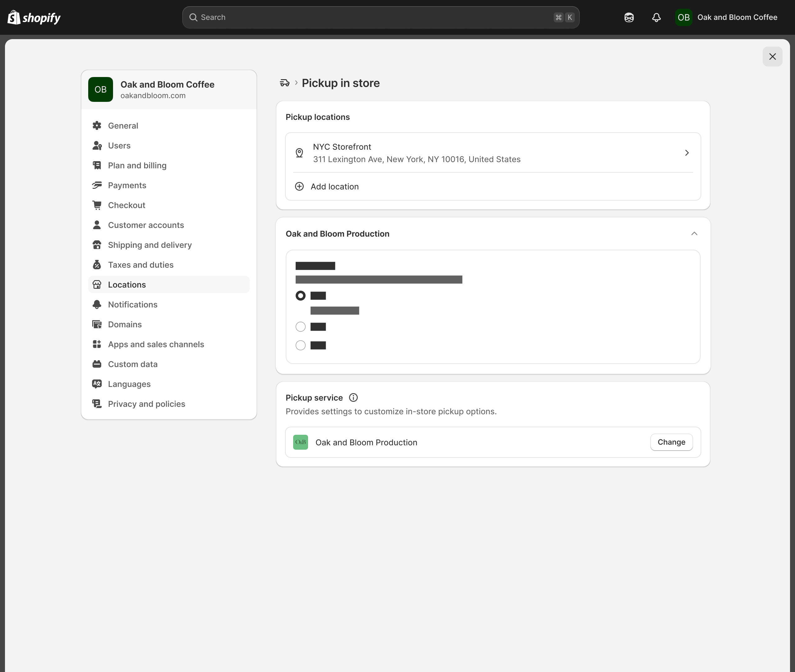Screen dimensions: 795x672
Task: Open Custom data settings
Action: tap(169, 364)
